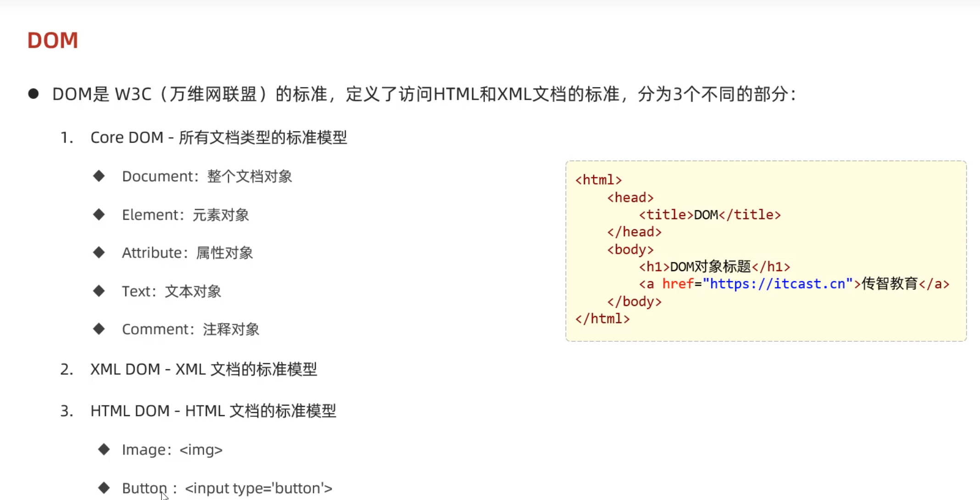Click the <h1> DOM对象标题 code line
The image size is (980, 500).
coord(714,267)
